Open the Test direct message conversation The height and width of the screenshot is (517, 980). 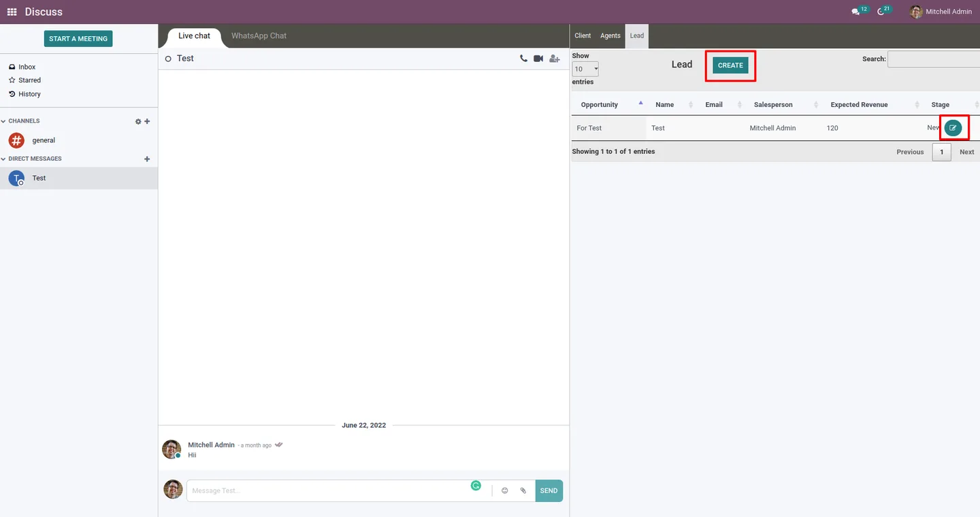79,178
